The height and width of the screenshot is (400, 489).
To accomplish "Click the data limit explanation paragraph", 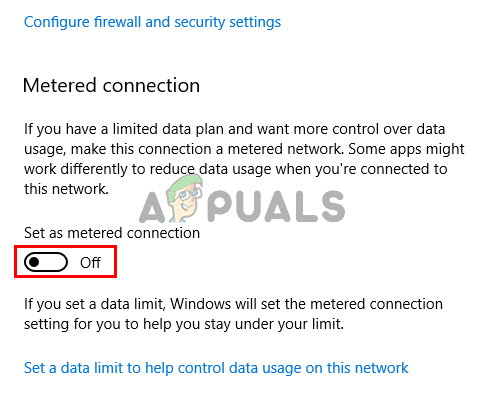I will coord(233,314).
